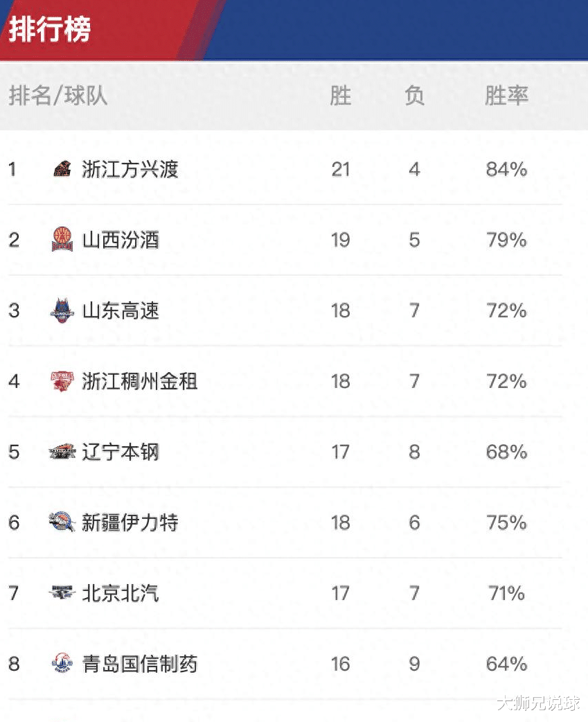
Task: Click the 胜 column header
Action: coord(341,96)
